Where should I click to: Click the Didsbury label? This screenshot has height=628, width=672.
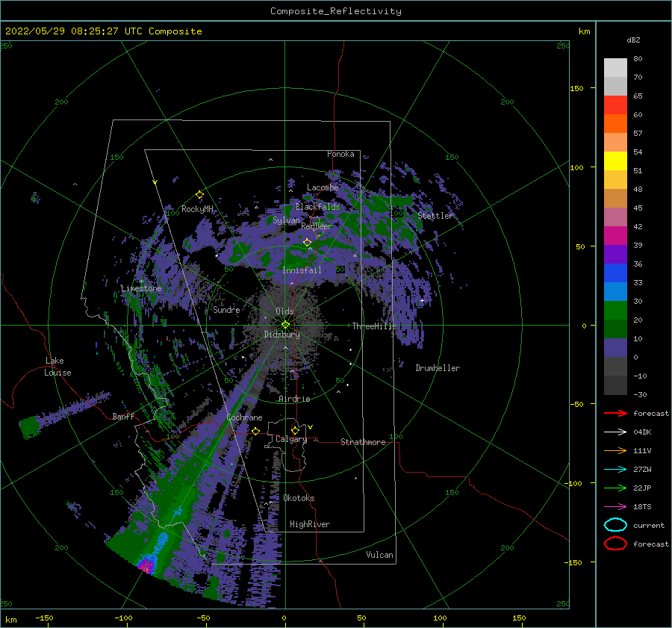pos(282,335)
